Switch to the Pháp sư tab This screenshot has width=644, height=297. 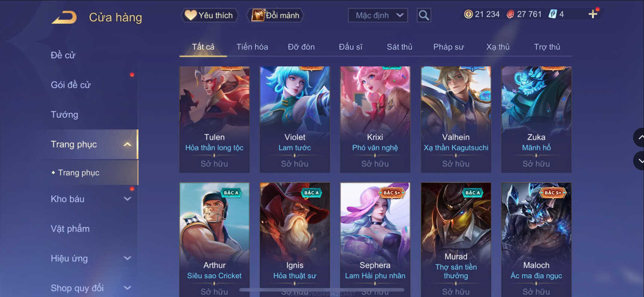click(448, 47)
